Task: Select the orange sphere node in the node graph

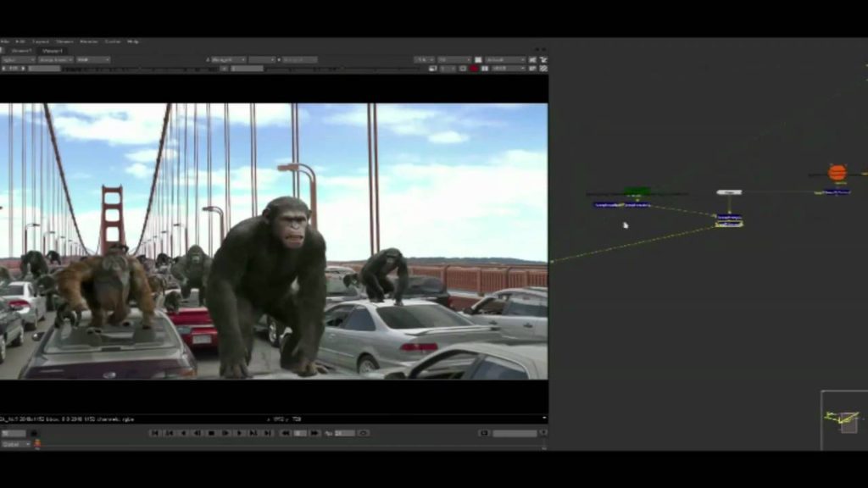Action: [836, 173]
